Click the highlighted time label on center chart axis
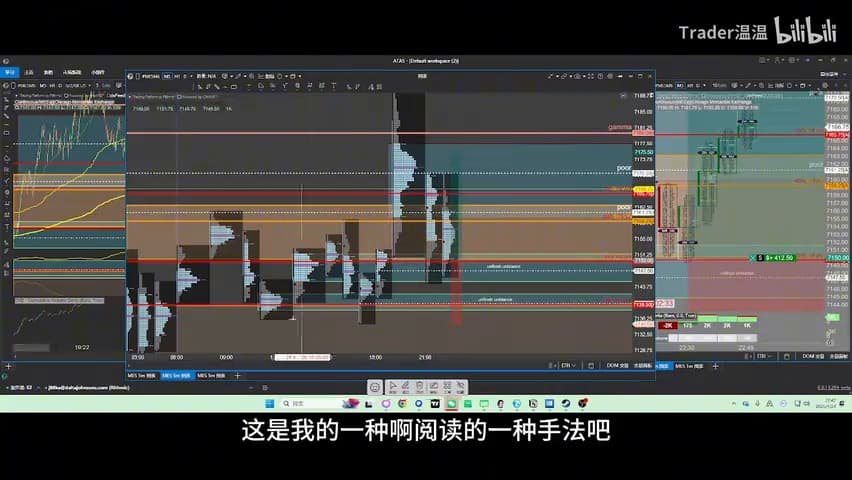This screenshot has width=852, height=480. click(303, 357)
